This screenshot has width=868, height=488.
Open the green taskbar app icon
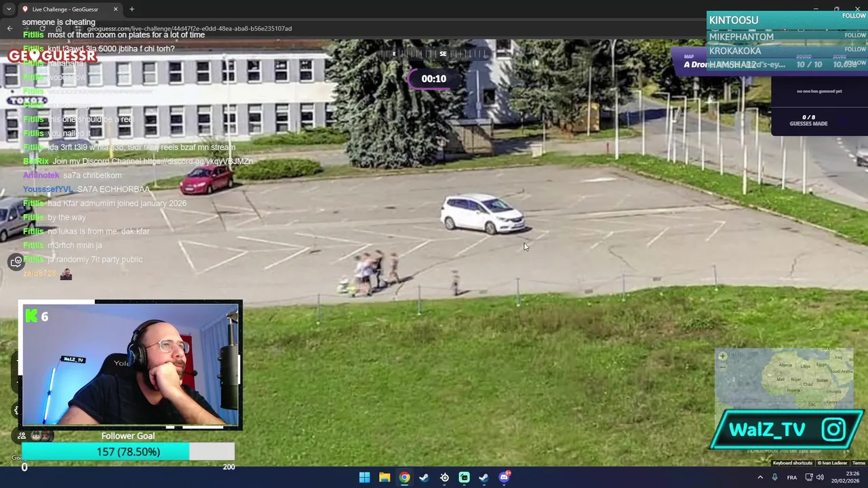point(464,477)
